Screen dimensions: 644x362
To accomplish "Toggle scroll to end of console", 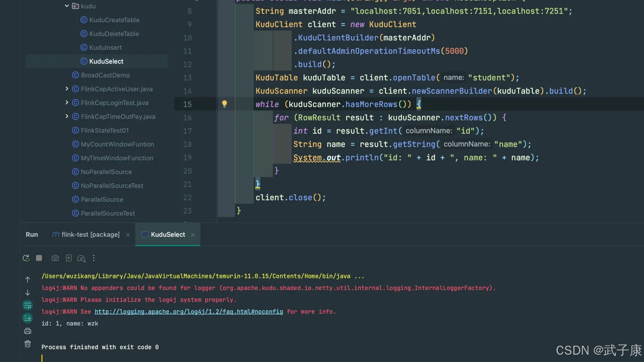I will coord(27,318).
